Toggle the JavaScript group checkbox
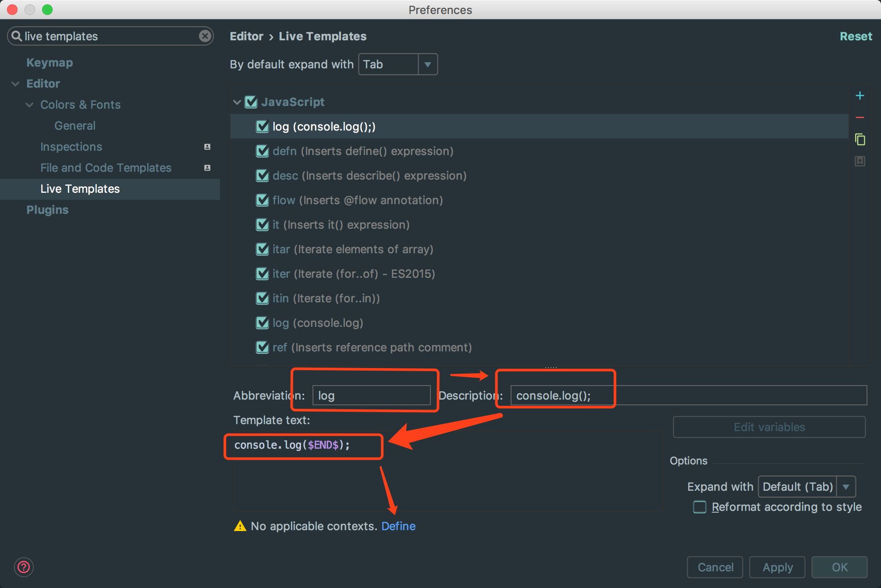Viewport: 881px width, 588px height. (251, 102)
